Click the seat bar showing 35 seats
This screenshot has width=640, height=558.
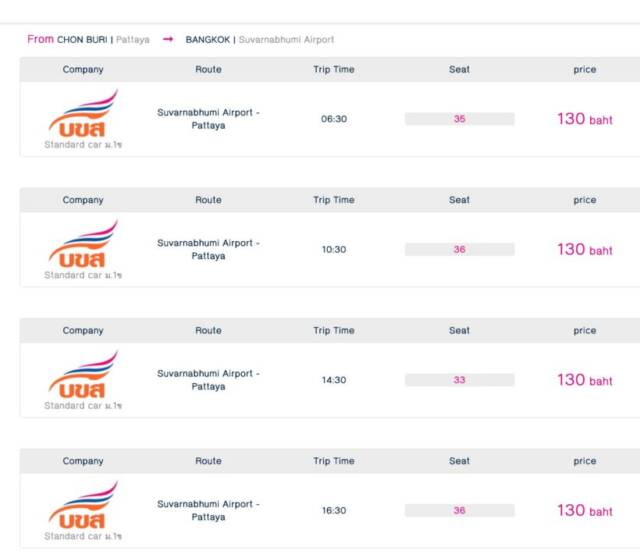(460, 119)
